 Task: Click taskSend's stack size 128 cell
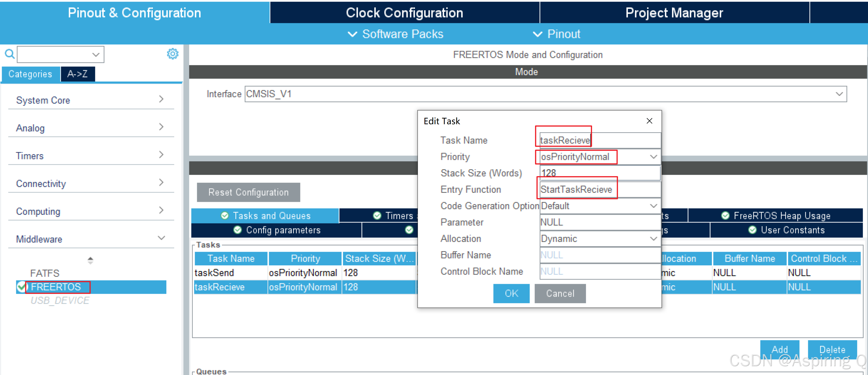tap(379, 273)
